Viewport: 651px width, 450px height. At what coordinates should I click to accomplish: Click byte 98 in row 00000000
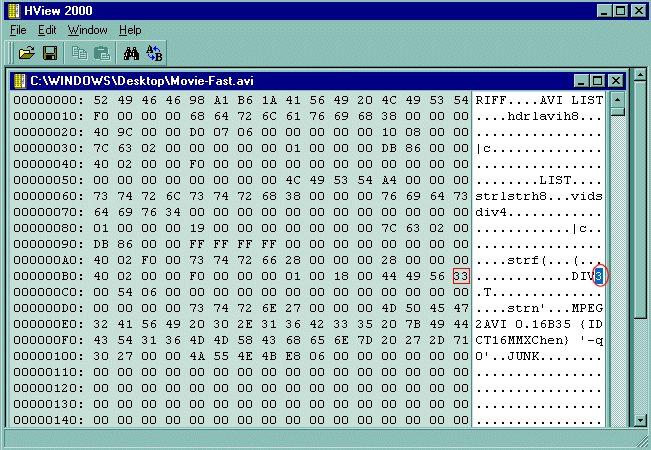click(197, 100)
